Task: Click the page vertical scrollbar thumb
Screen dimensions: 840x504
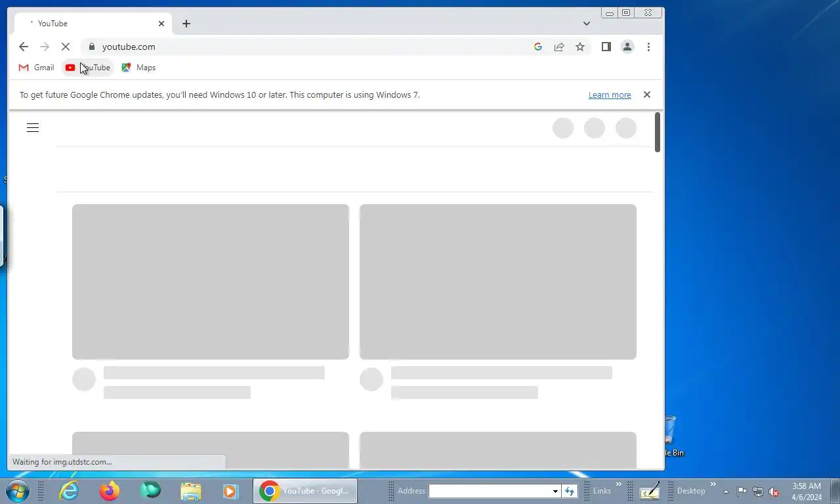Action: click(658, 132)
